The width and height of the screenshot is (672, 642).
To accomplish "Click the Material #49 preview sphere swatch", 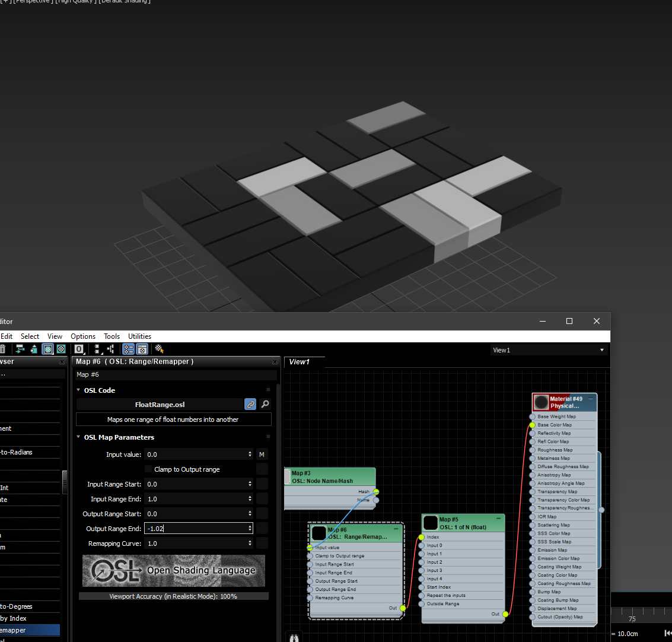I will (x=540, y=402).
